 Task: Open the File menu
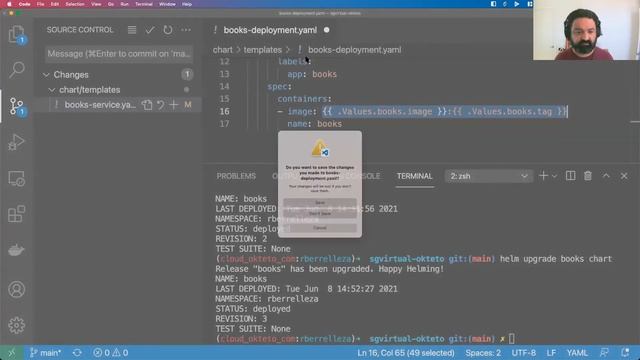[x=40, y=4]
